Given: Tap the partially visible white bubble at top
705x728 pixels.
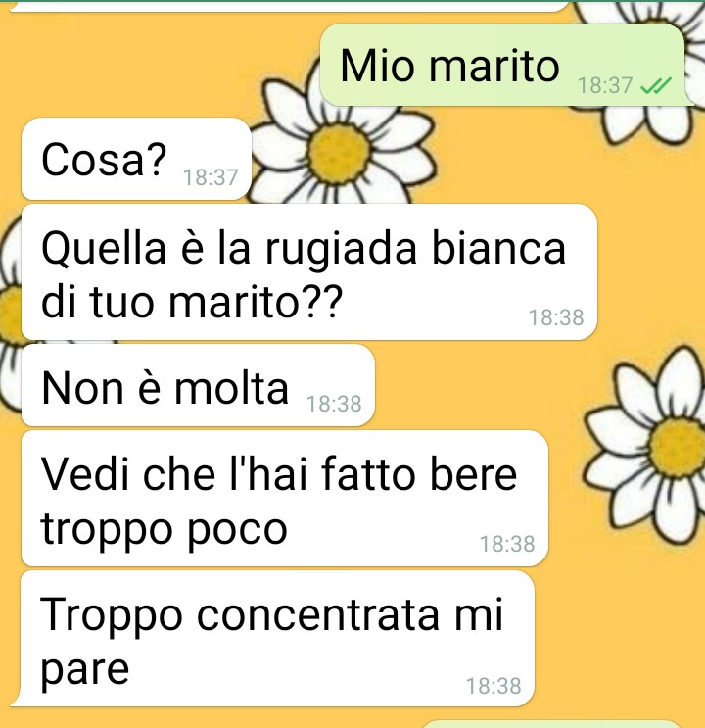Looking at the screenshot, I should [288, 6].
